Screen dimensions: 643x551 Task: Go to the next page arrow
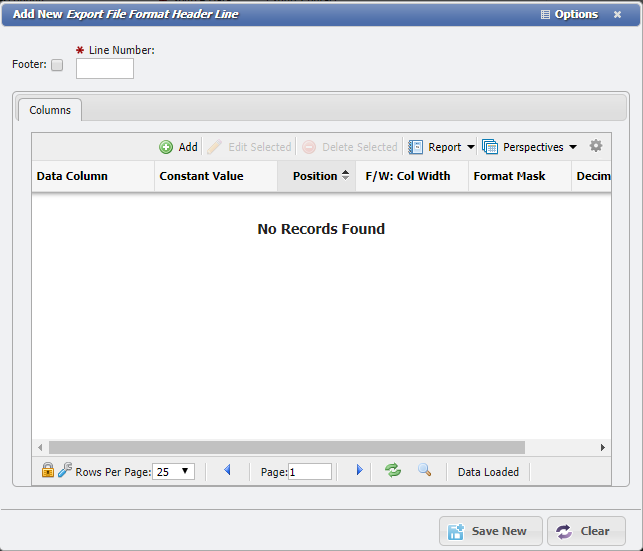(359, 470)
